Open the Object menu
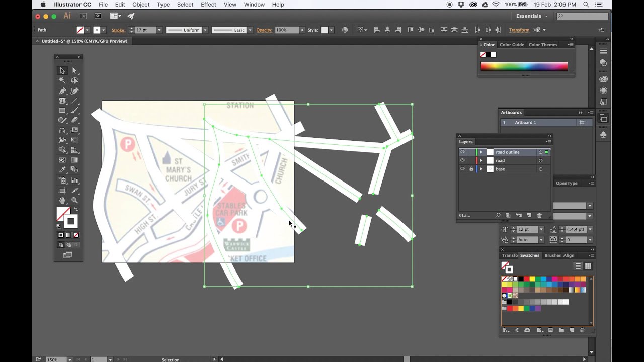Viewport: 644px width, 362px height. point(141,5)
